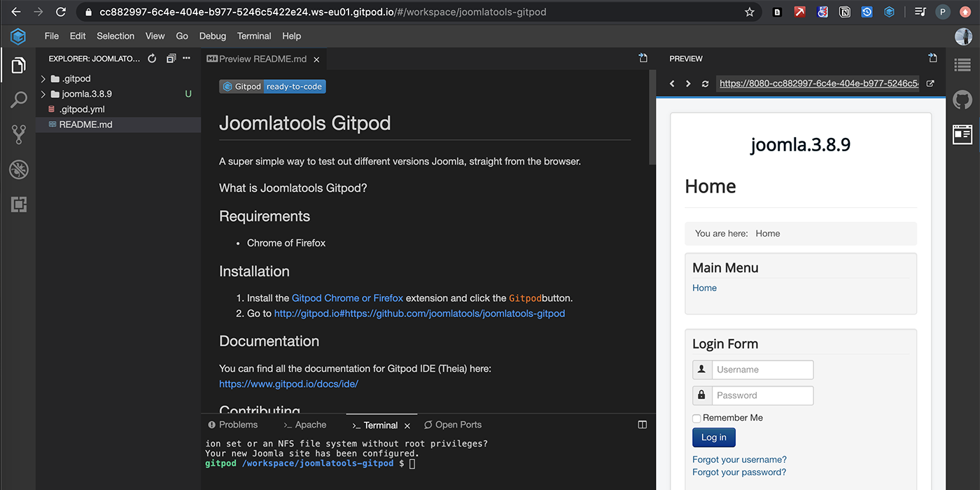
Task: Collapse all folders in Explorer
Action: (171, 59)
